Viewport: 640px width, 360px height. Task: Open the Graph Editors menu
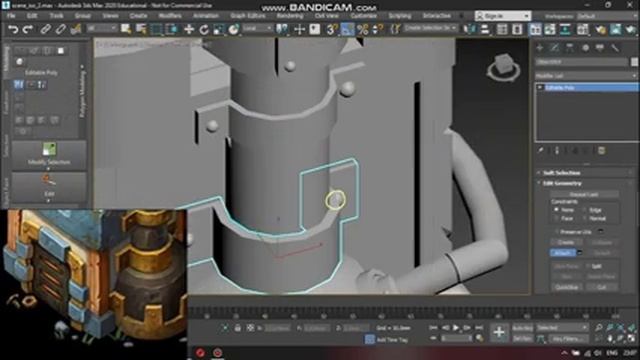click(x=248, y=16)
